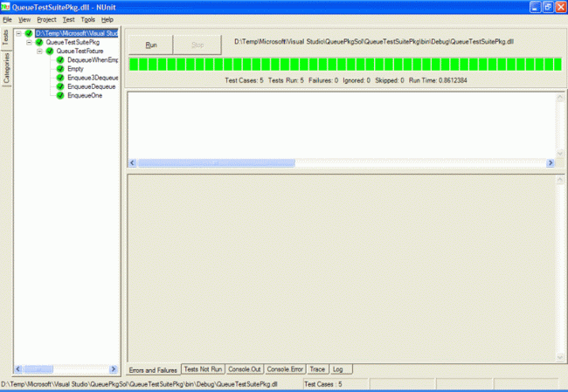Switch to the Trace tab
The height and width of the screenshot is (392, 568).
coord(318,368)
